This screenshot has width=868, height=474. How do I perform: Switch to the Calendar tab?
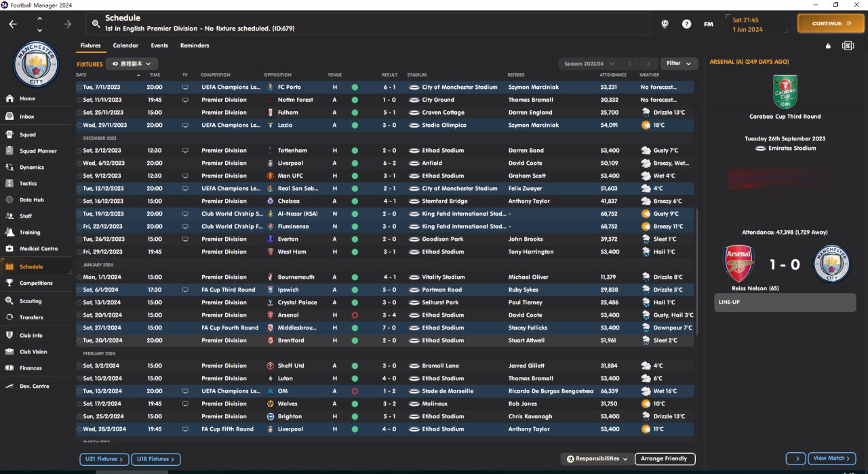tap(125, 46)
